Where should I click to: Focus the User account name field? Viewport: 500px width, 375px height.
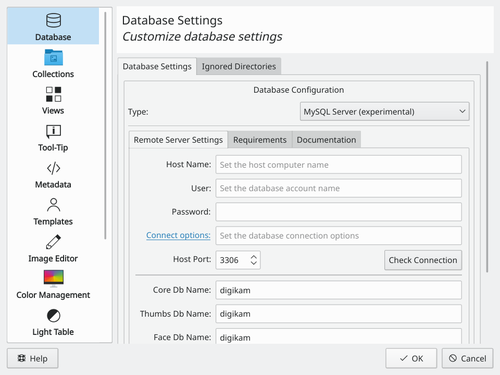pyautogui.click(x=338, y=188)
